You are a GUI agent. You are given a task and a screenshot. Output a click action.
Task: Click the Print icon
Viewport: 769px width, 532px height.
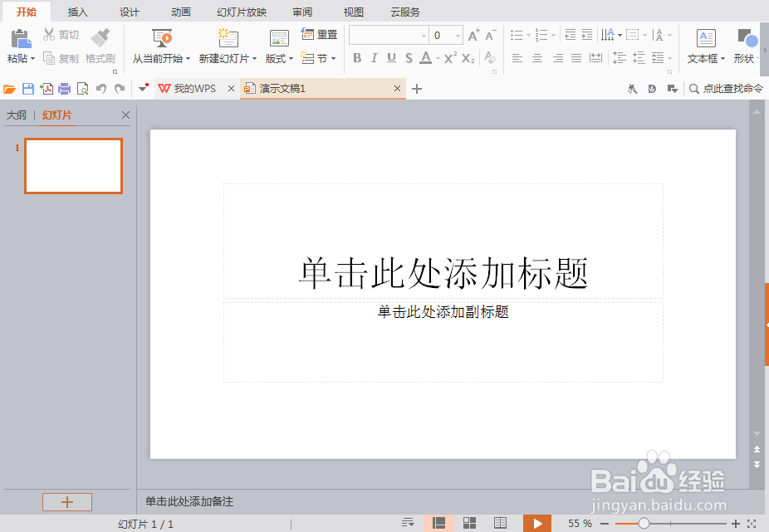pos(64,89)
